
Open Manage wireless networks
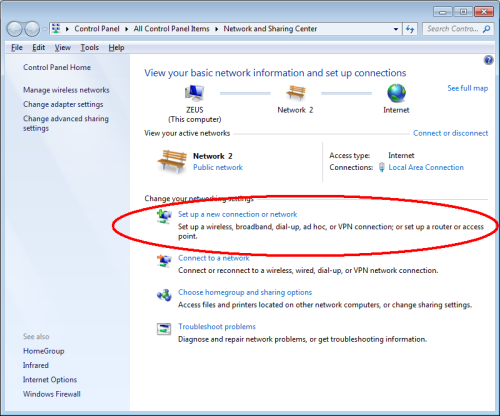(x=66, y=90)
